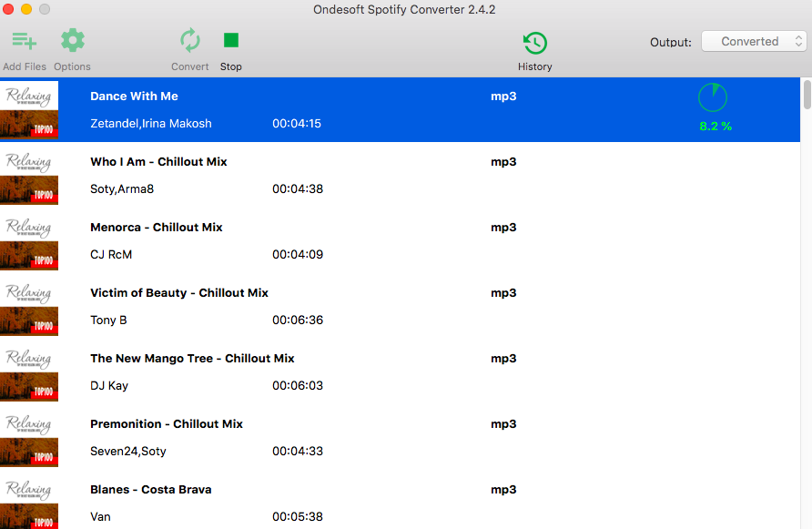Click the track title Dance With Me
The width and height of the screenshot is (812, 529).
134,97
